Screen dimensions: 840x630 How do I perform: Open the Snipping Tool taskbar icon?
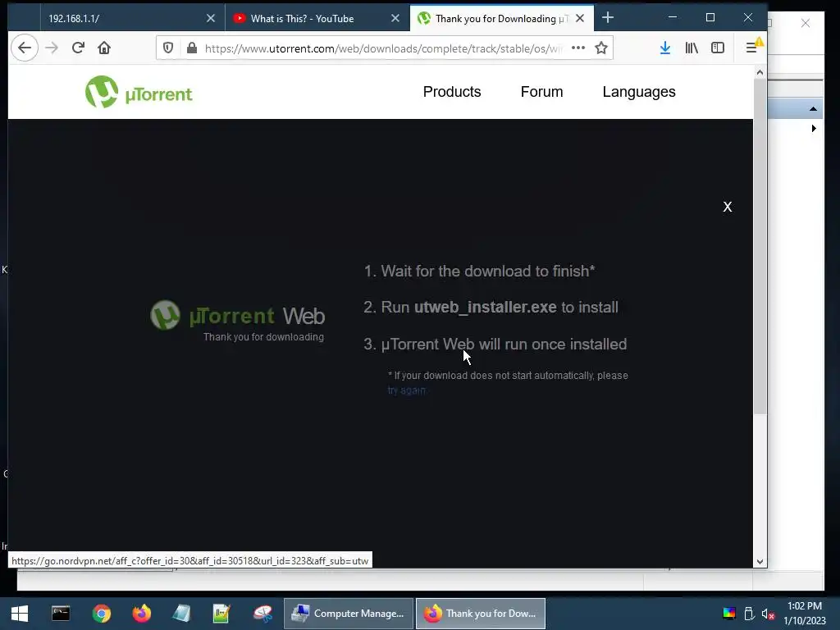coord(262,614)
